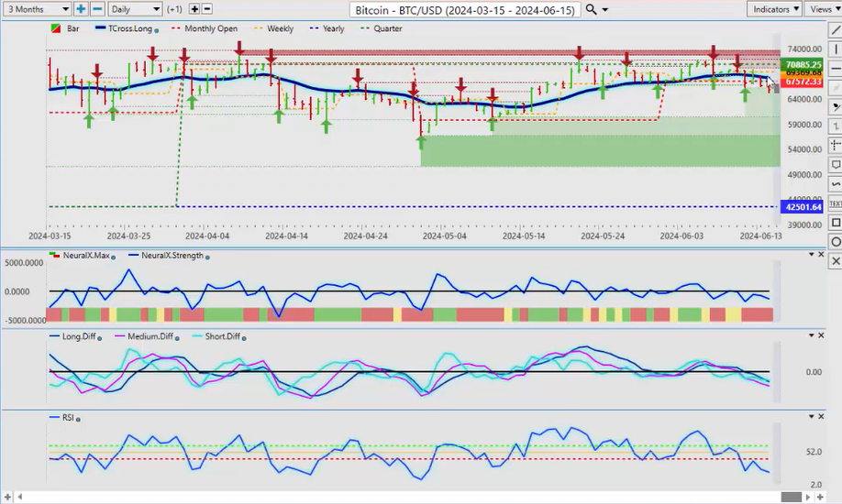Select the circle drawing tool

[835, 242]
